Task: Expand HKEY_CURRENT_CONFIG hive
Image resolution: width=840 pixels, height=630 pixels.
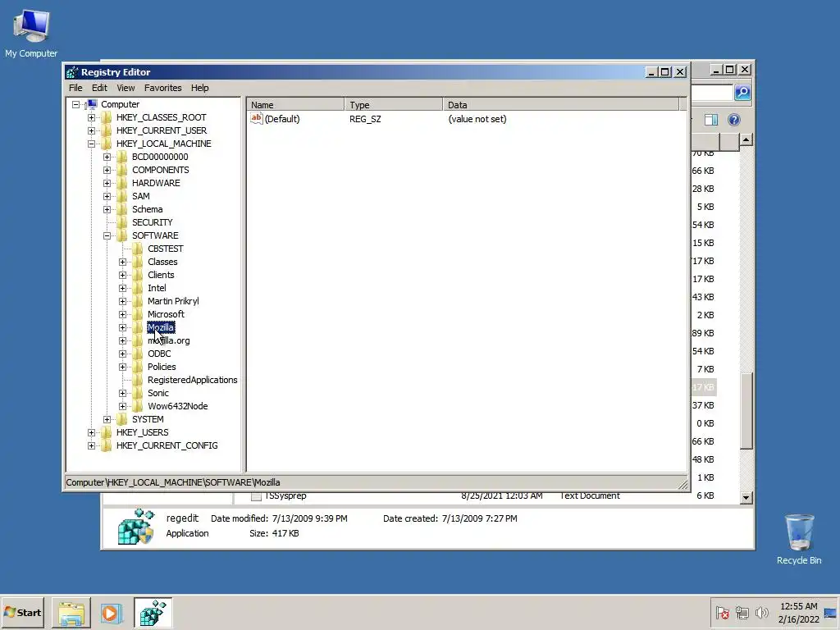Action: coord(92,445)
